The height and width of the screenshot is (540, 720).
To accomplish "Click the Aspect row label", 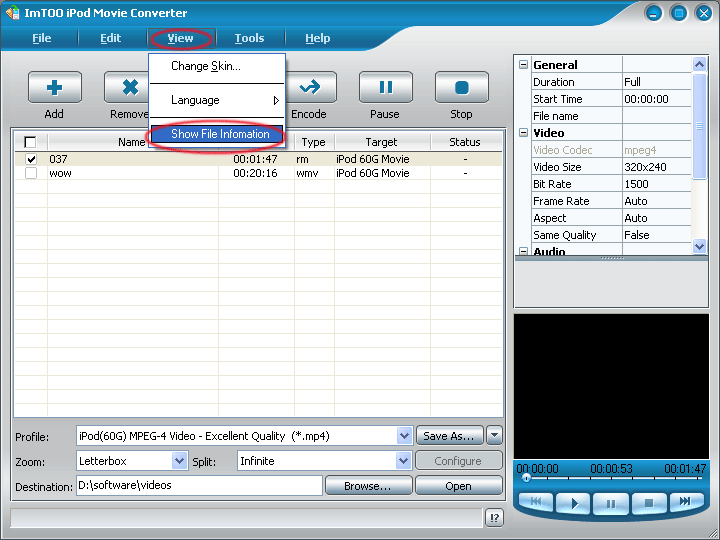I will 550,218.
